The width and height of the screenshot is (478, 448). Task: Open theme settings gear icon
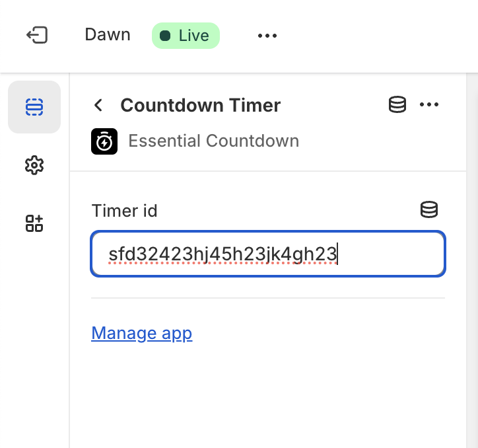(x=34, y=165)
